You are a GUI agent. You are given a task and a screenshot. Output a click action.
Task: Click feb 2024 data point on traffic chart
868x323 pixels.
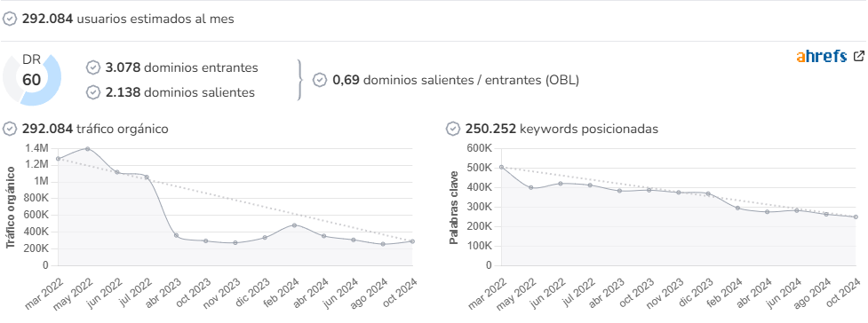[294, 225]
